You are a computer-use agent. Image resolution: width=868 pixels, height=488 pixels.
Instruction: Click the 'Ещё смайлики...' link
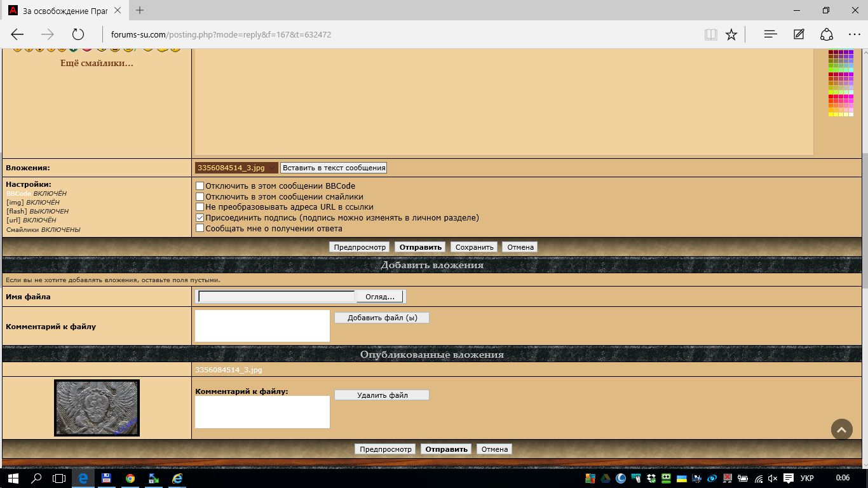(x=97, y=64)
